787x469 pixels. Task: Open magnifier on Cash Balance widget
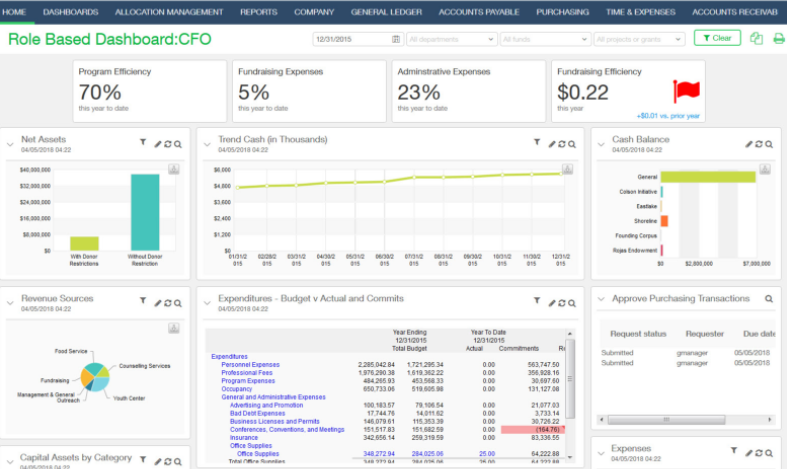click(769, 144)
